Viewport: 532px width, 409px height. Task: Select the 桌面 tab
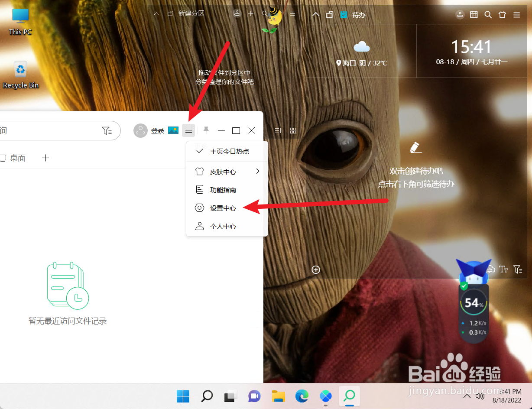pos(13,158)
